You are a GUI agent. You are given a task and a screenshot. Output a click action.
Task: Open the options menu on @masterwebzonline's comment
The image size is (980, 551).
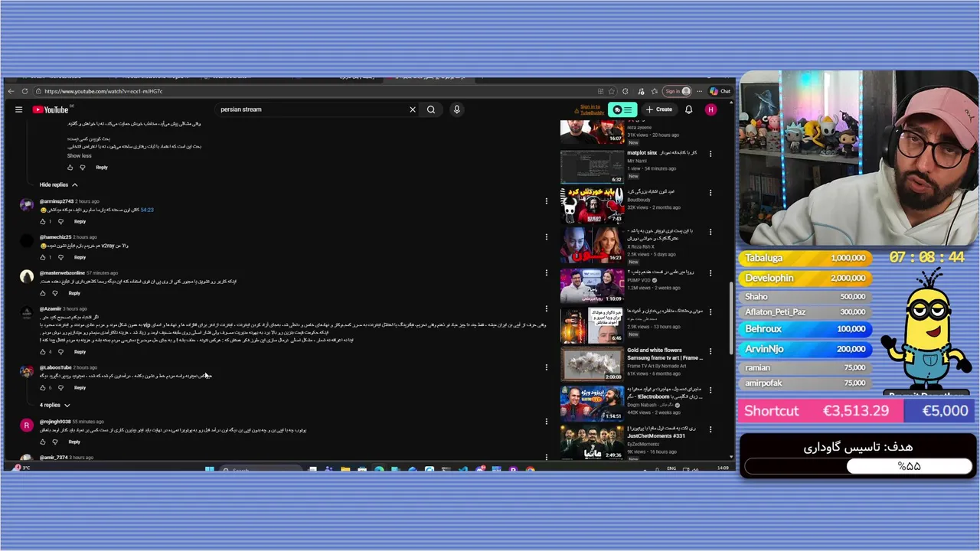coord(546,273)
